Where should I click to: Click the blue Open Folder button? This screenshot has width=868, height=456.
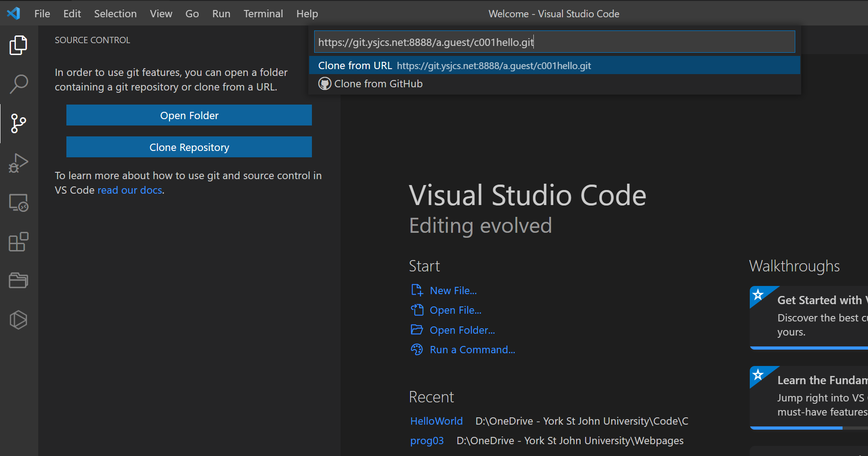point(189,115)
